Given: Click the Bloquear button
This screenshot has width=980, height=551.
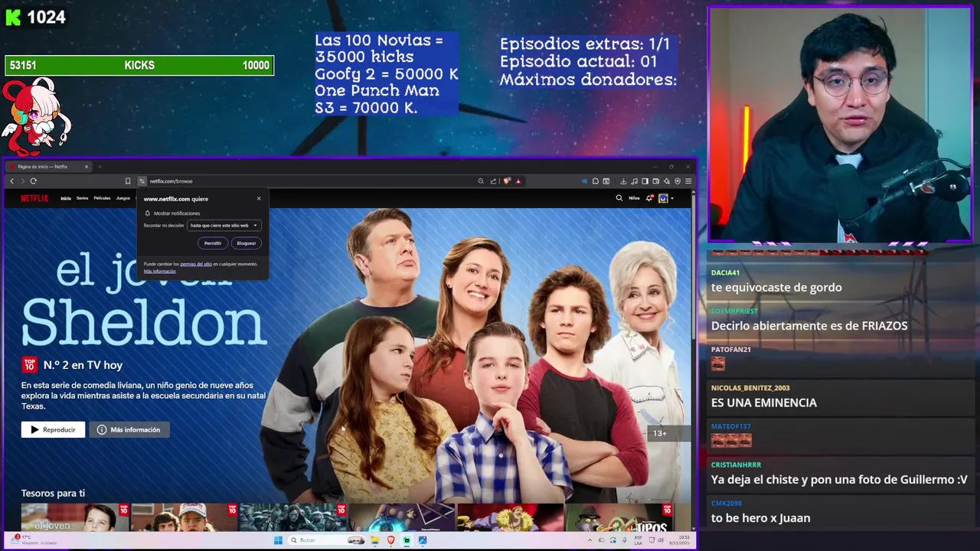Looking at the screenshot, I should (x=247, y=243).
